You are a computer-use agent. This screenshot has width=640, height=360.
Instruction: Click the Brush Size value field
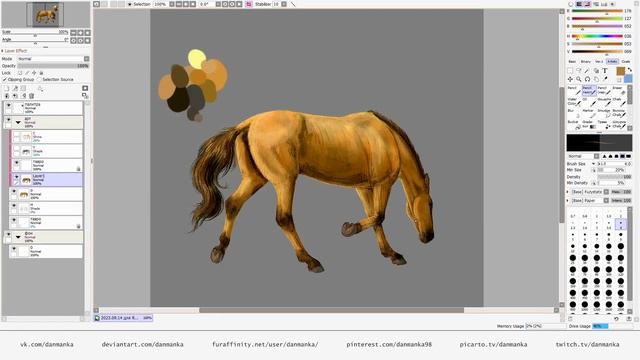[x=614, y=164]
